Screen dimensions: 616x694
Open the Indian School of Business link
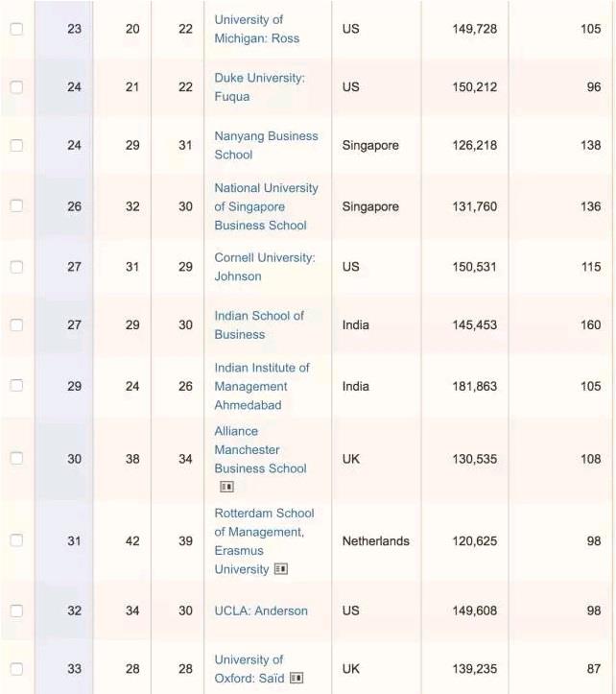pyautogui.click(x=258, y=324)
